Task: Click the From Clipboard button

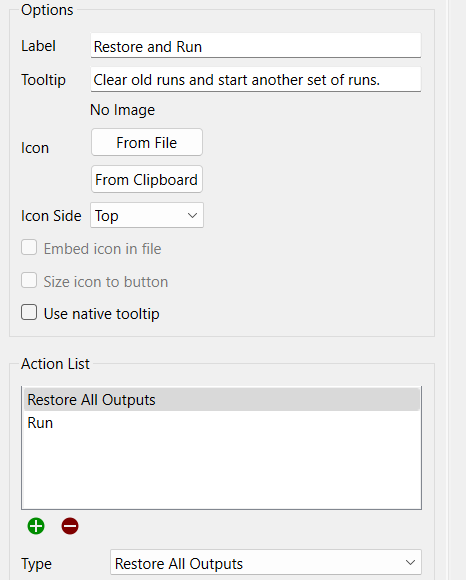Action: [147, 179]
